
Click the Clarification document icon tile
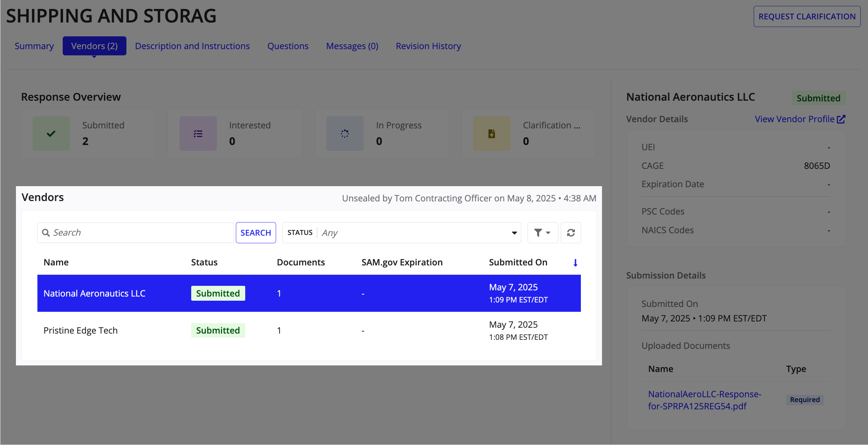pos(492,134)
